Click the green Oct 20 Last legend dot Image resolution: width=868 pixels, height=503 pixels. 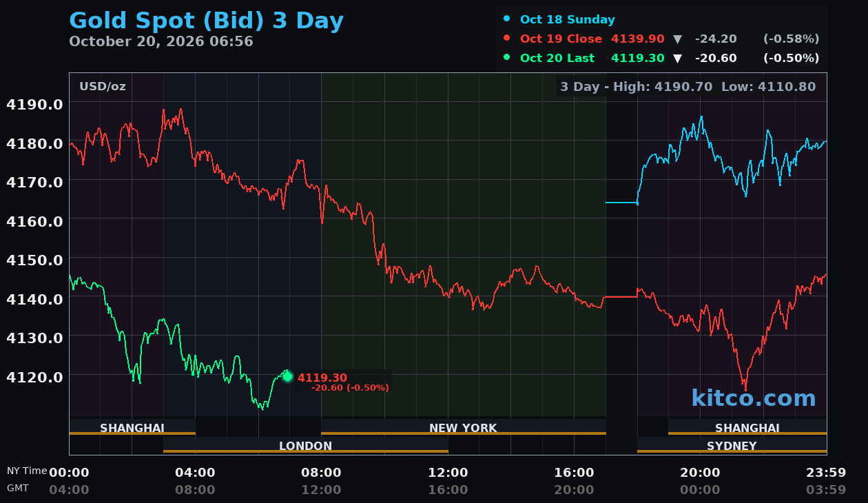tap(507, 58)
